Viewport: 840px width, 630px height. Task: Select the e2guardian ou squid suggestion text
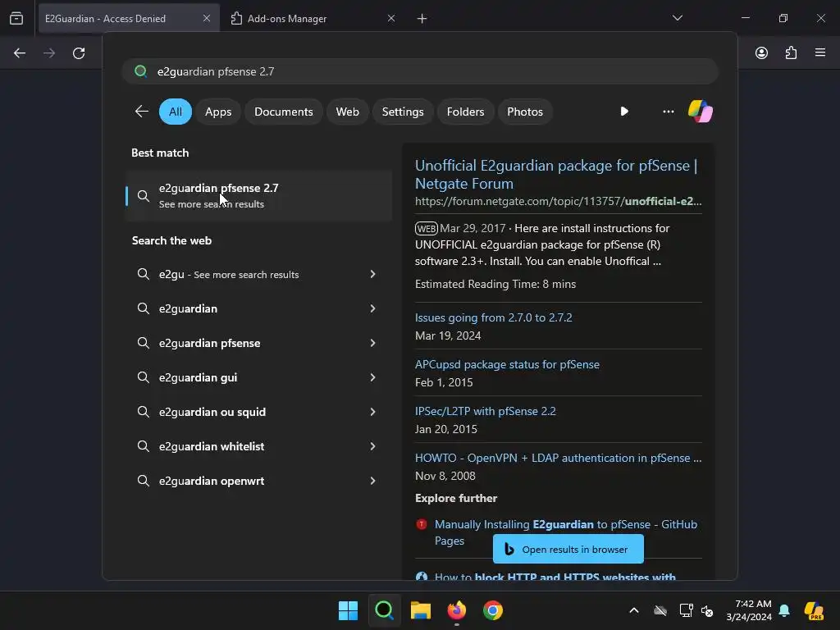pos(212,412)
